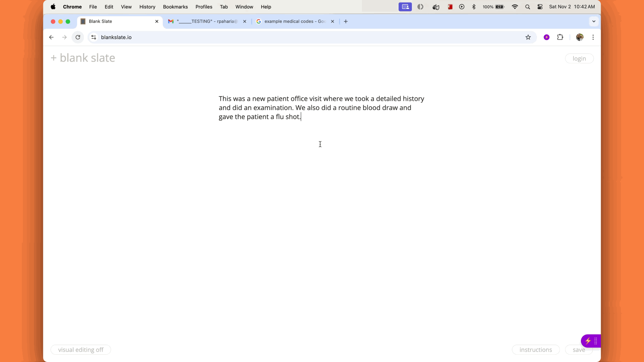
Task: Click the browser extensions icon in toolbar
Action: click(559, 37)
